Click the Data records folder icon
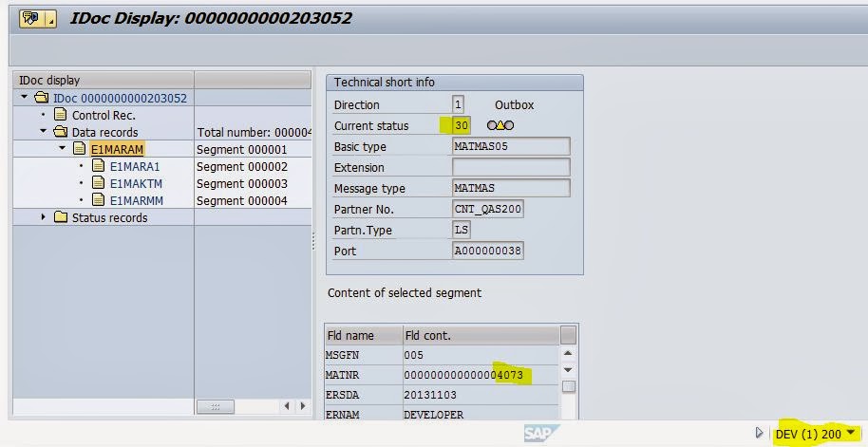 pyautogui.click(x=61, y=132)
